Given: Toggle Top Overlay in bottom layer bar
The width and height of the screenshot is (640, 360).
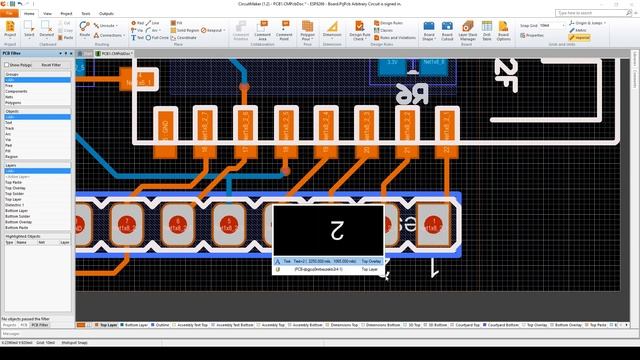Looking at the screenshot, I should click(534, 325).
